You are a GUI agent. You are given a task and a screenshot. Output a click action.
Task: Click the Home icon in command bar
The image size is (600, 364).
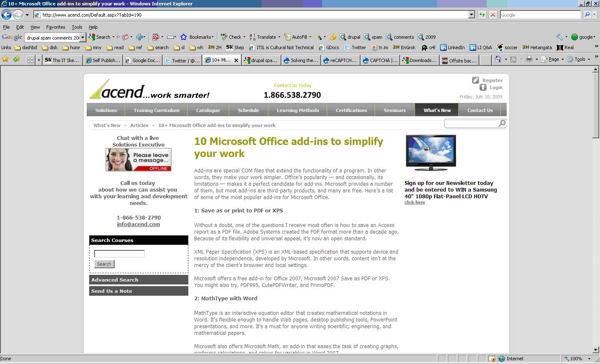[x=498, y=60]
